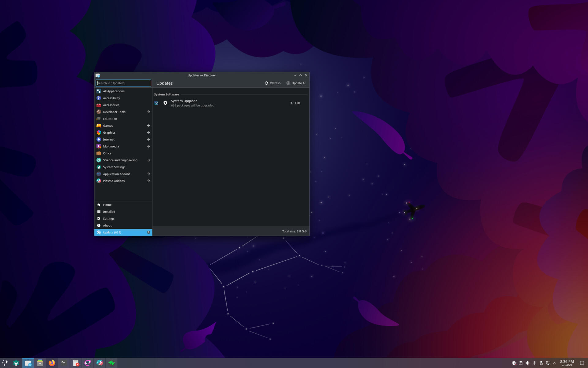Screen dimensions: 588x368
Task: Click the 'Total size: 3.8 GiB' footer text
Action: click(294, 231)
